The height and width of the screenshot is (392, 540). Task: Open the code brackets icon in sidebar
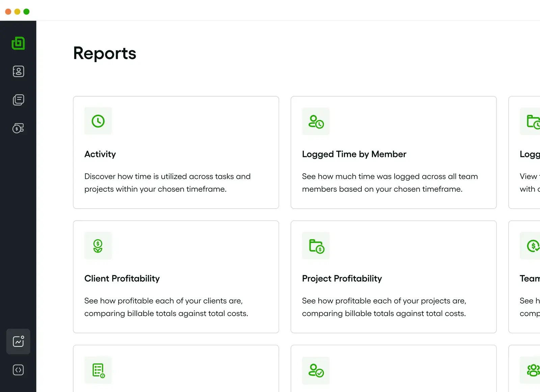[18, 370]
